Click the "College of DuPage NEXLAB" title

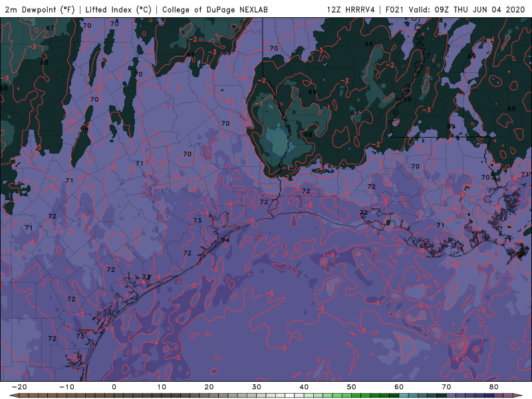pos(215,9)
